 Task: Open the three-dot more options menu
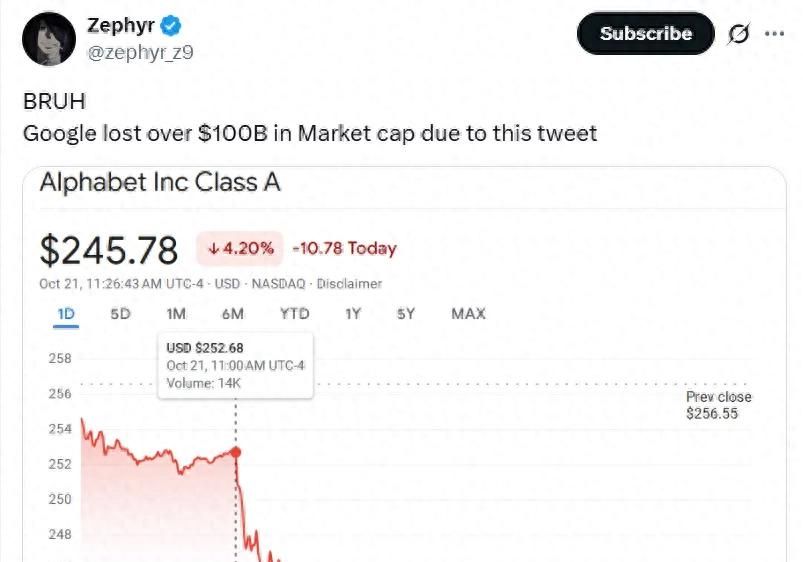(774, 33)
